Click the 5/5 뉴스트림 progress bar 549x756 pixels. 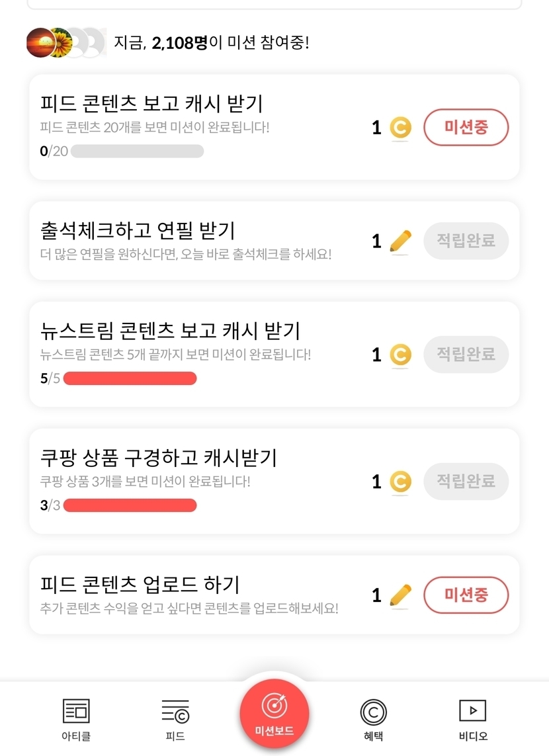pyautogui.click(x=130, y=379)
